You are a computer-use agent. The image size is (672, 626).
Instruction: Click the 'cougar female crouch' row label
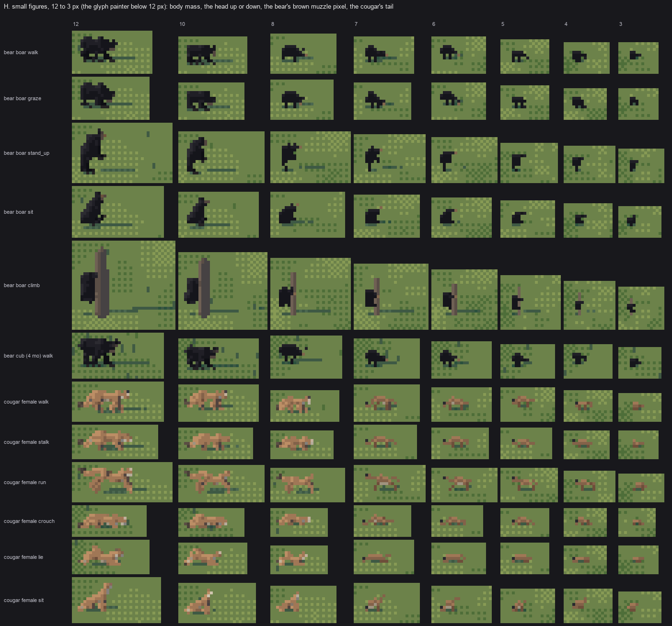click(x=29, y=521)
